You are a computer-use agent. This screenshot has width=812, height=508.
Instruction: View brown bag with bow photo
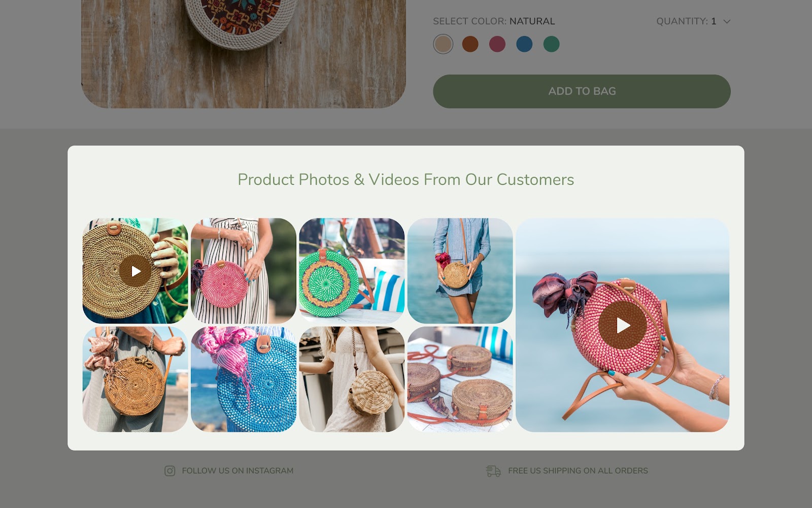click(x=136, y=379)
